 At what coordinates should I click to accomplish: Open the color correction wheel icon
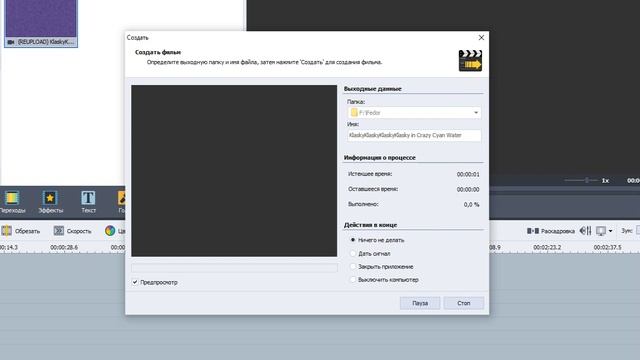tap(110, 231)
